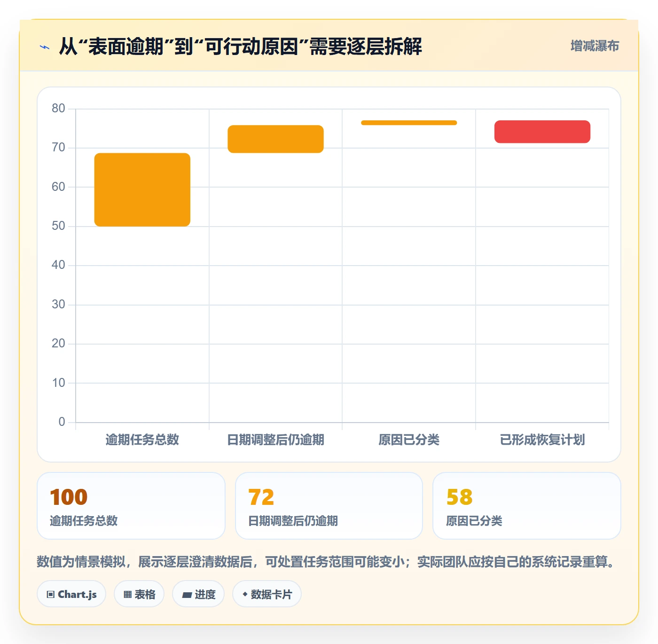
Task: Click the x-axis label 逾期任务总数
Action: coord(142,440)
